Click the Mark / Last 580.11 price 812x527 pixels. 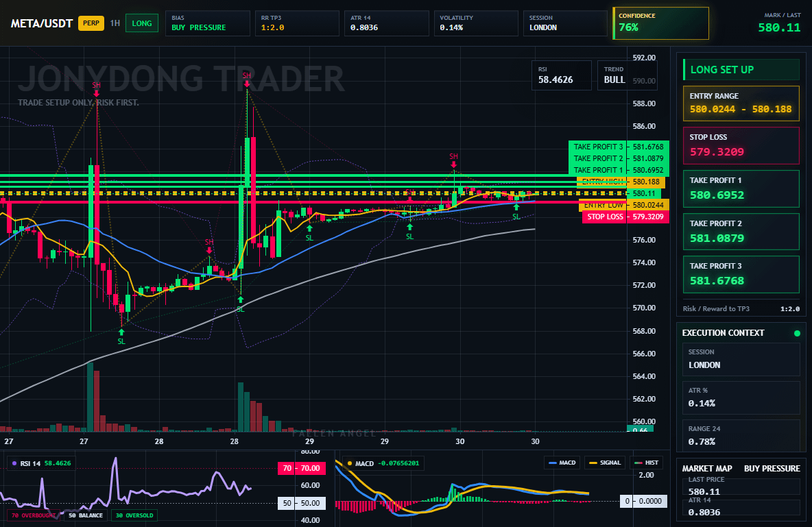point(779,27)
